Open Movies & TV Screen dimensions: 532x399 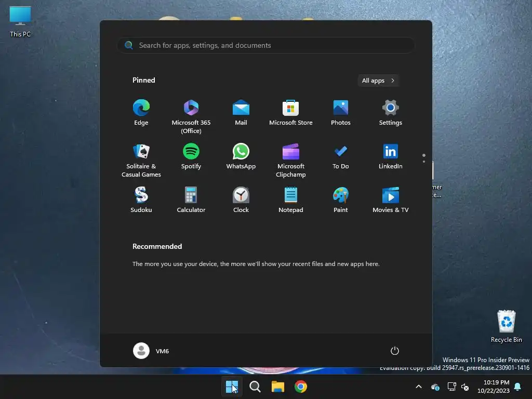click(391, 200)
